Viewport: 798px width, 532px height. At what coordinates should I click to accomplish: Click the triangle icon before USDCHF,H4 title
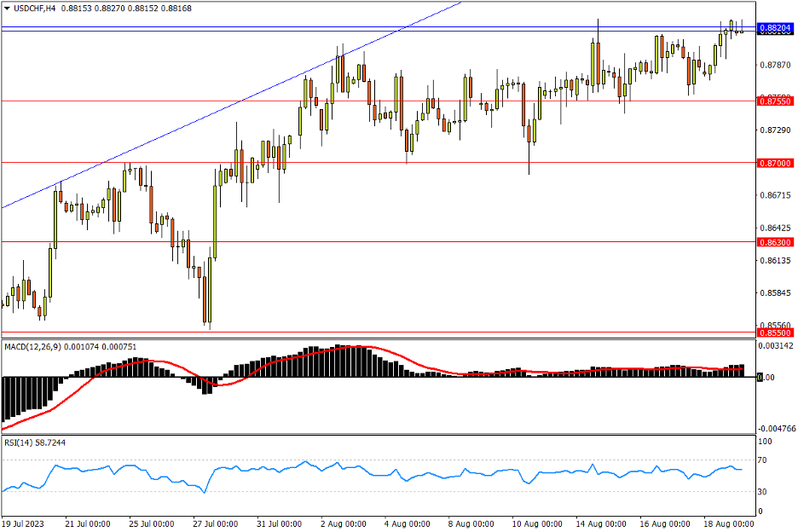[x=7, y=8]
